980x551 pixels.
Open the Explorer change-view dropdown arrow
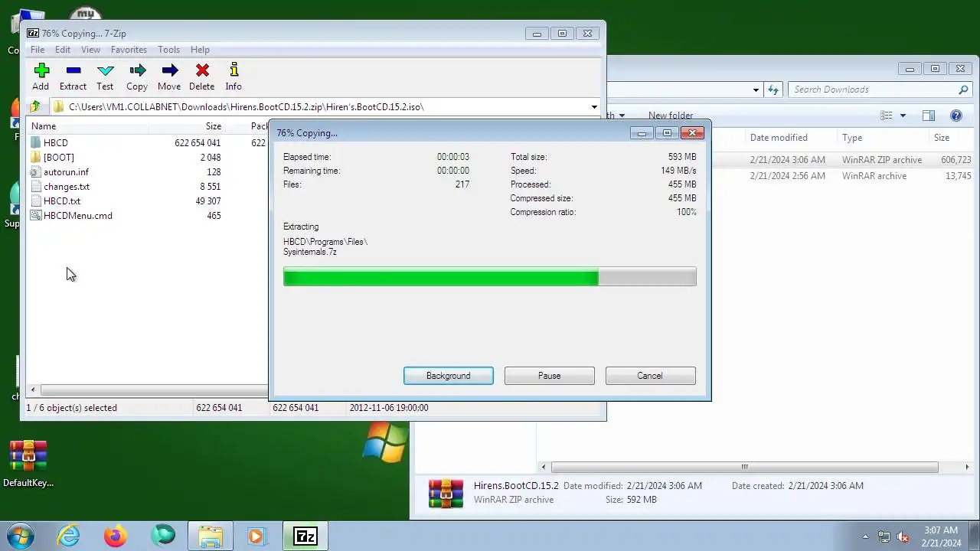(903, 116)
